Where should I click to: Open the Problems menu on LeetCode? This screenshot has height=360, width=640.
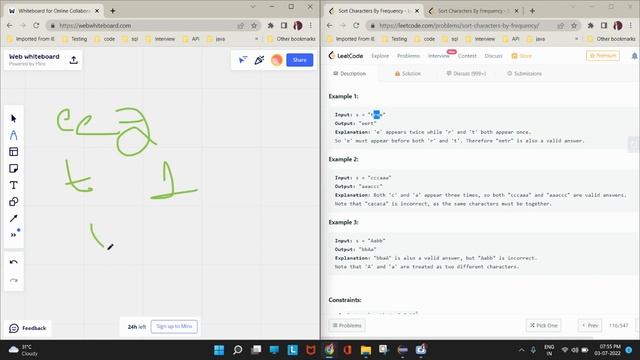pos(408,56)
